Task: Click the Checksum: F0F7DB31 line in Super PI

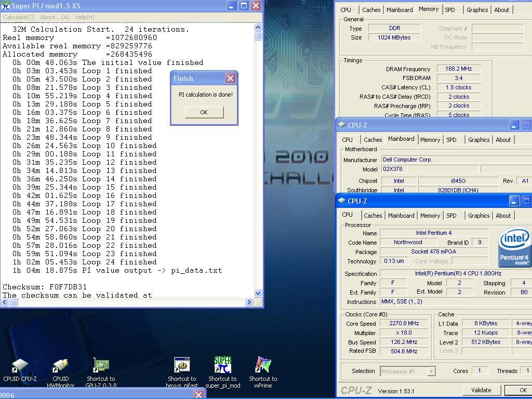Action: pos(45,287)
